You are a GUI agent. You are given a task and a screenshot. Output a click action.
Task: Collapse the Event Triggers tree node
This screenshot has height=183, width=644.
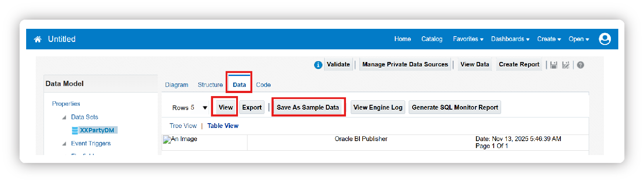(x=64, y=144)
